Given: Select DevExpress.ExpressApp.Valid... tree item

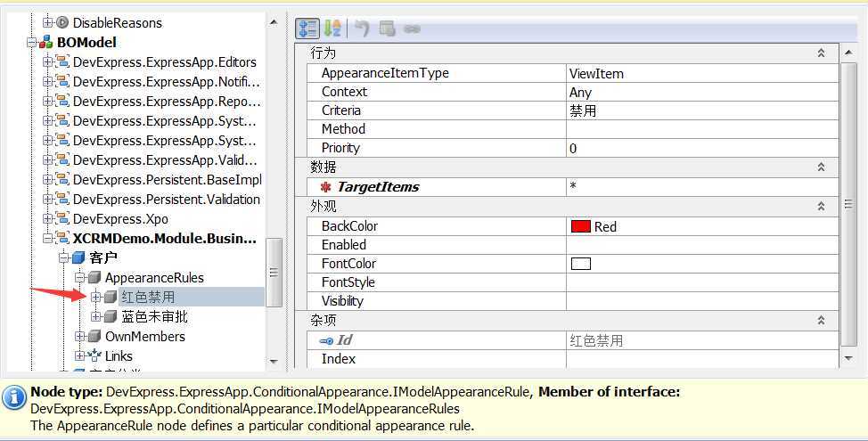Looking at the screenshot, I should point(165,159).
